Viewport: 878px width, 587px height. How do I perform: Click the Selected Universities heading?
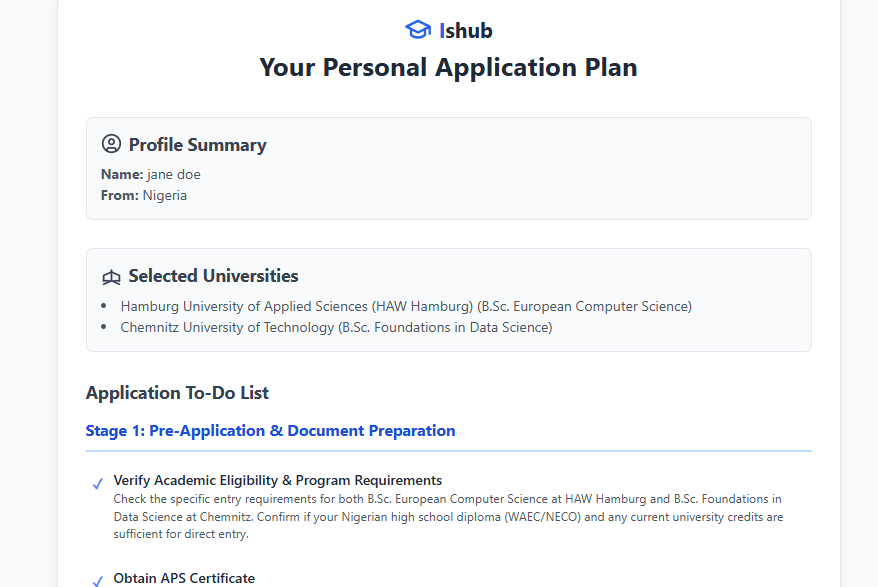click(x=213, y=276)
